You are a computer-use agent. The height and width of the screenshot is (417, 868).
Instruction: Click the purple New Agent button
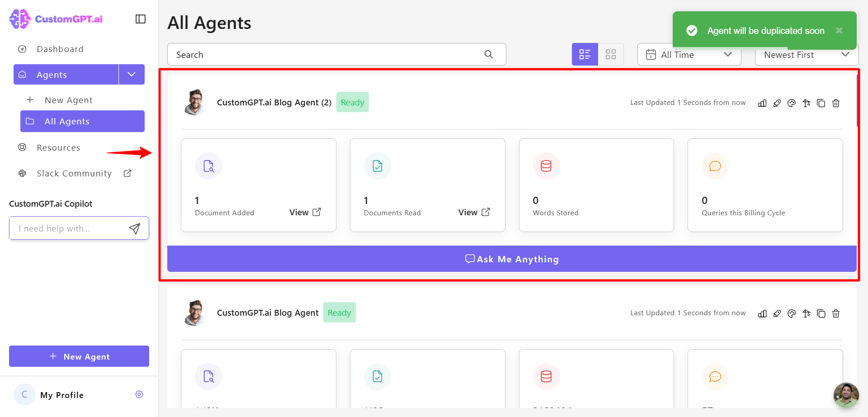click(x=79, y=356)
